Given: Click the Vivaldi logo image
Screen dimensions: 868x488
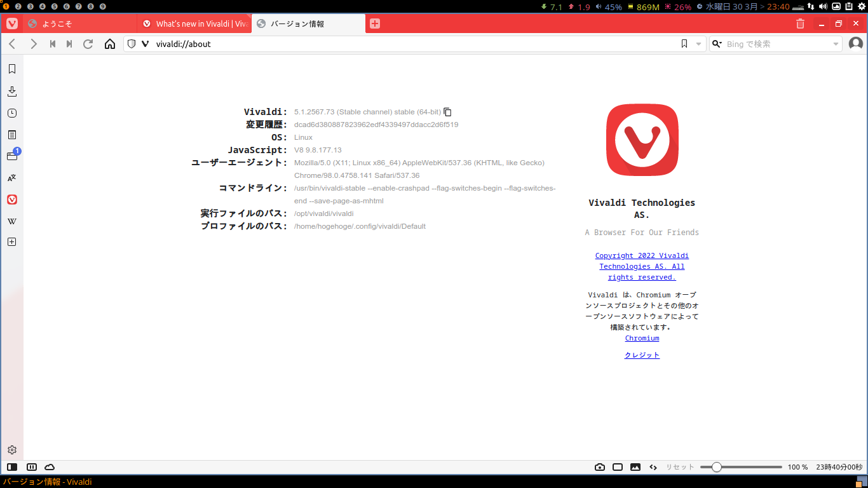Looking at the screenshot, I should (642, 140).
